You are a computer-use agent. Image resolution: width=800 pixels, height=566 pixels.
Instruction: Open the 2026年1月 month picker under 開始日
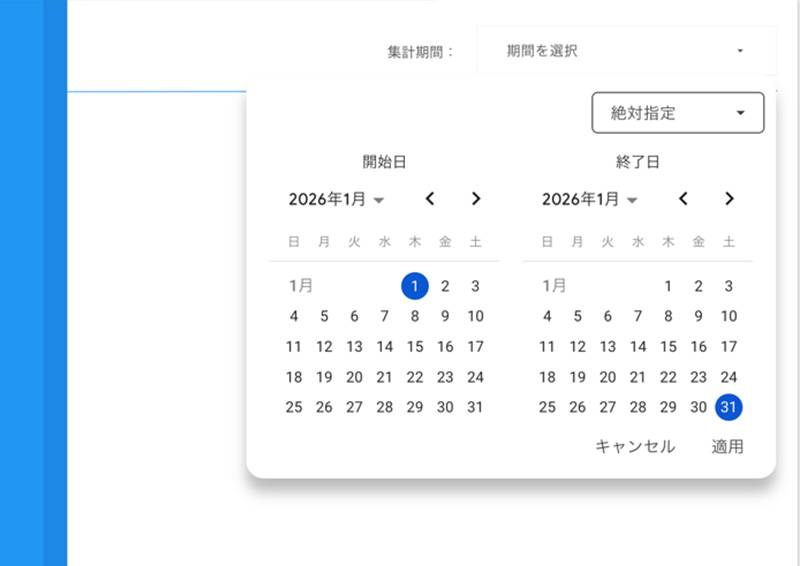coord(336,200)
